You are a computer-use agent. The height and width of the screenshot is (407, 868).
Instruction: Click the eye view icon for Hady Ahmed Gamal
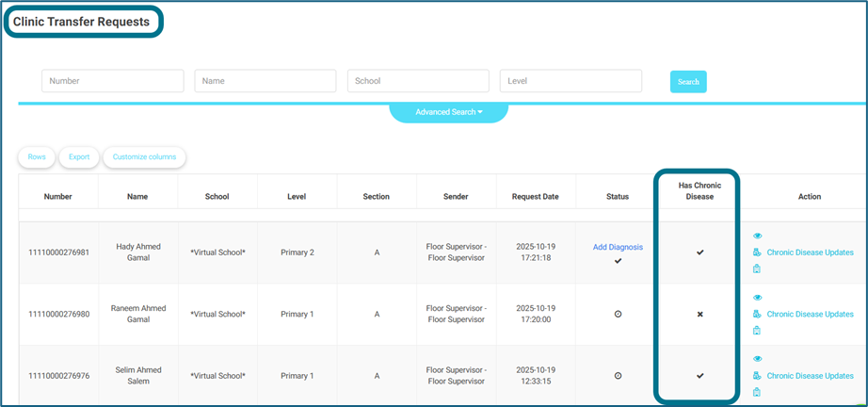click(x=758, y=236)
